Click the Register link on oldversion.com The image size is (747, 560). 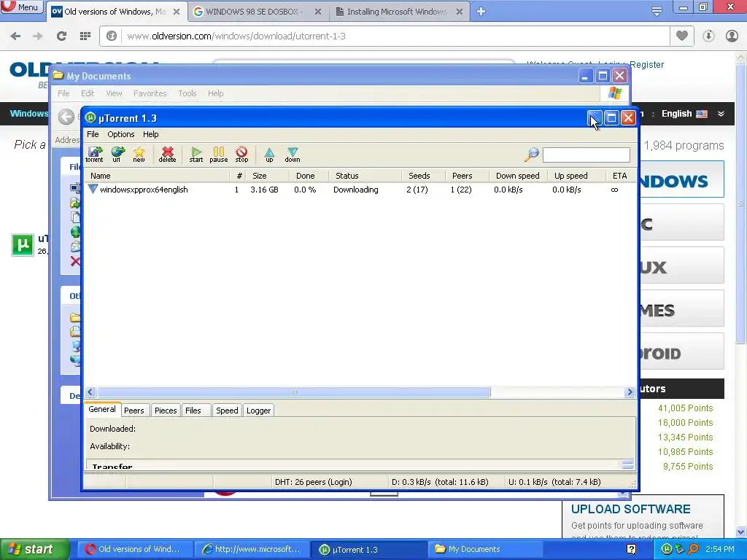[x=646, y=65]
